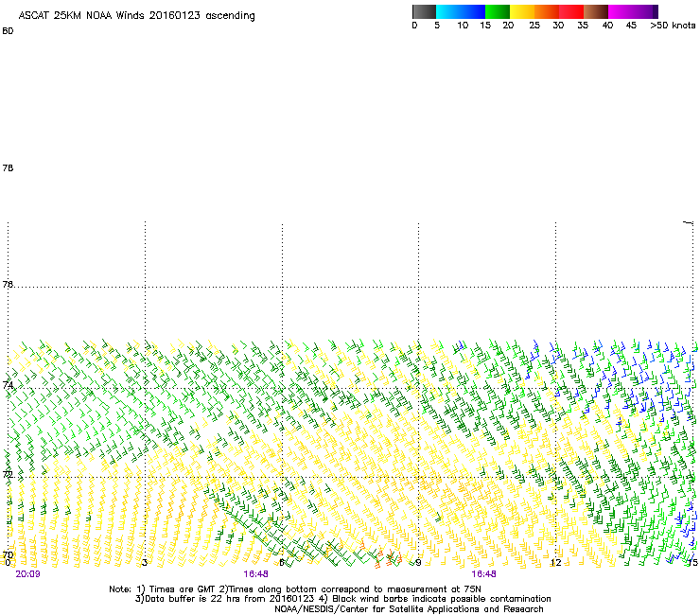
Task: Click the brown 35-40 knots color segment
Action: [596, 11]
